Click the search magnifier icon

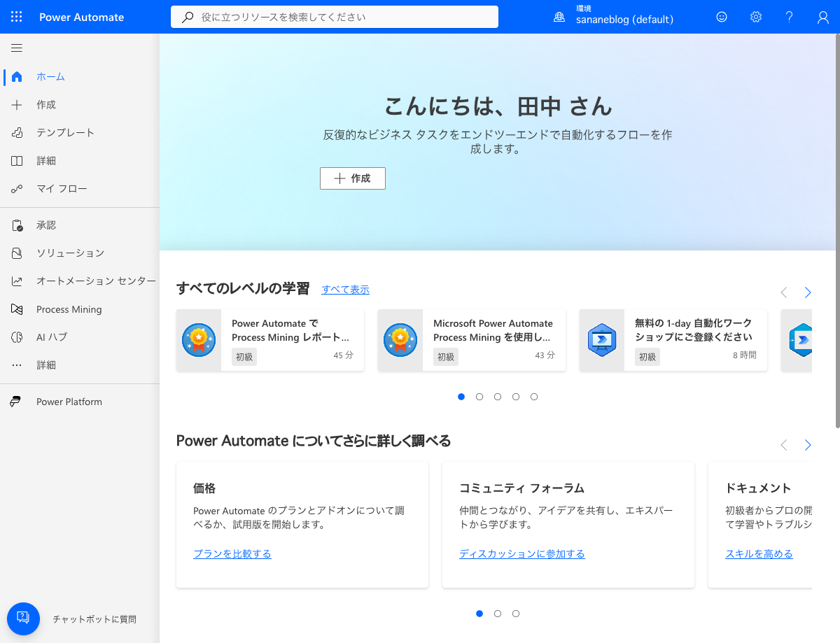coord(187,17)
